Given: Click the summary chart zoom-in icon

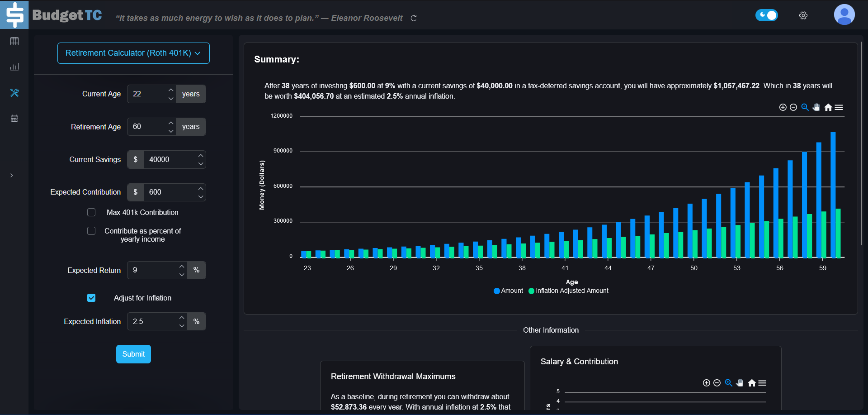Looking at the screenshot, I should [x=783, y=107].
